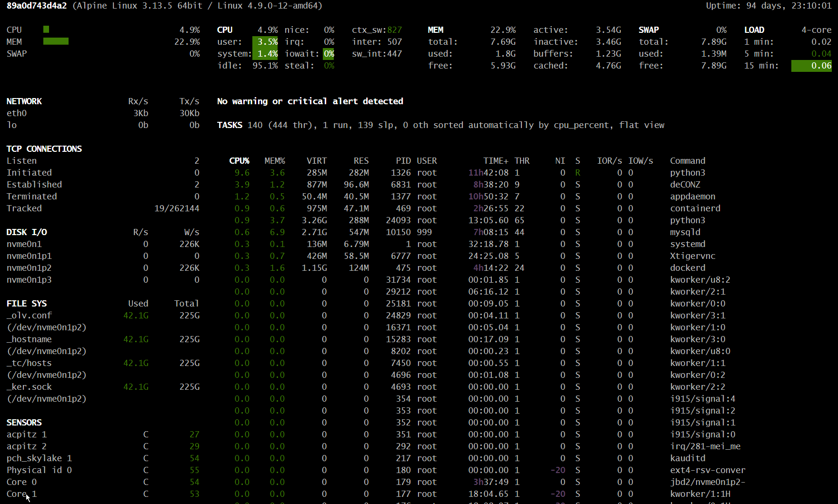The image size is (838, 504).
Task: Click the SENSORS section header
Action: coord(24,423)
